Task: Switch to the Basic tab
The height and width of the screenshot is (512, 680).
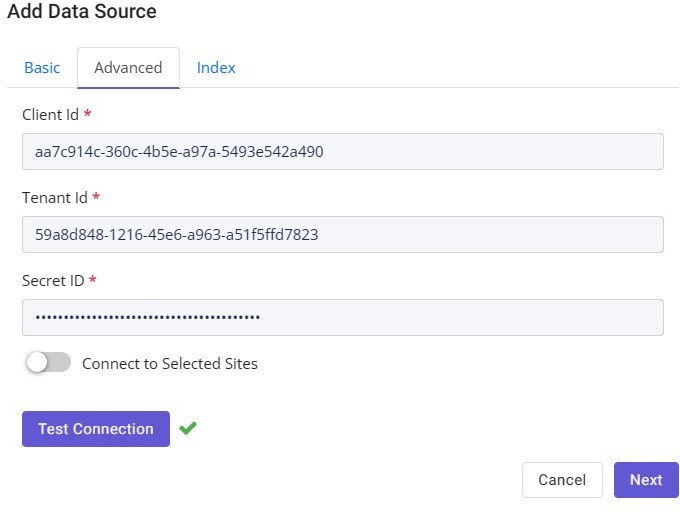Action: [42, 68]
